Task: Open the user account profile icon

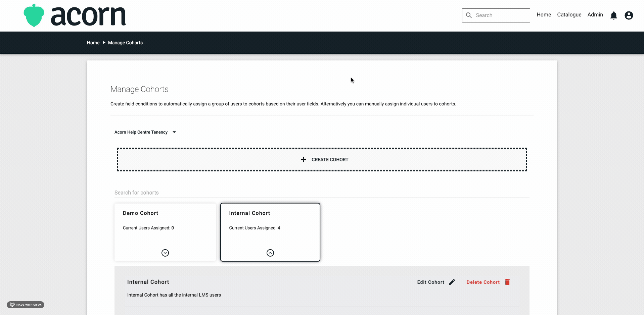Action: 629,15
